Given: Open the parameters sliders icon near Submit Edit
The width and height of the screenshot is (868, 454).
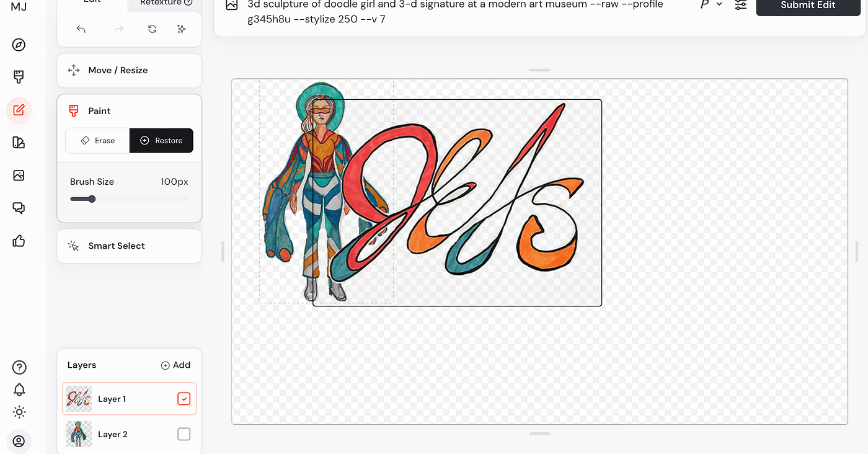Looking at the screenshot, I should 740,5.
